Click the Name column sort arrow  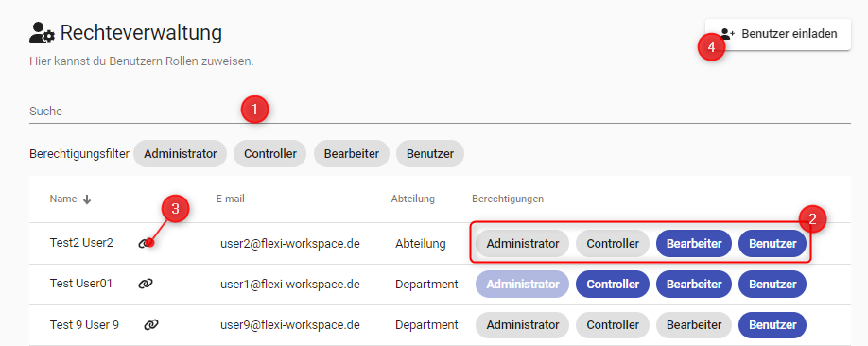coord(86,199)
